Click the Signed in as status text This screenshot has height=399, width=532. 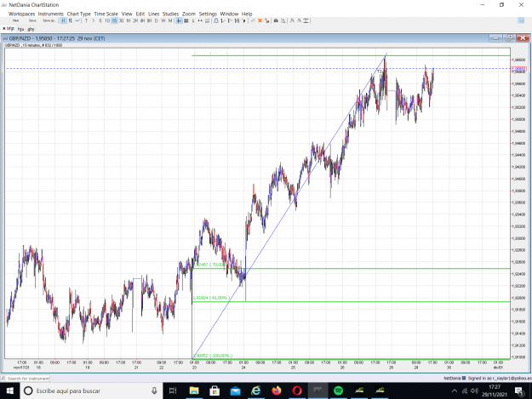(x=500, y=379)
